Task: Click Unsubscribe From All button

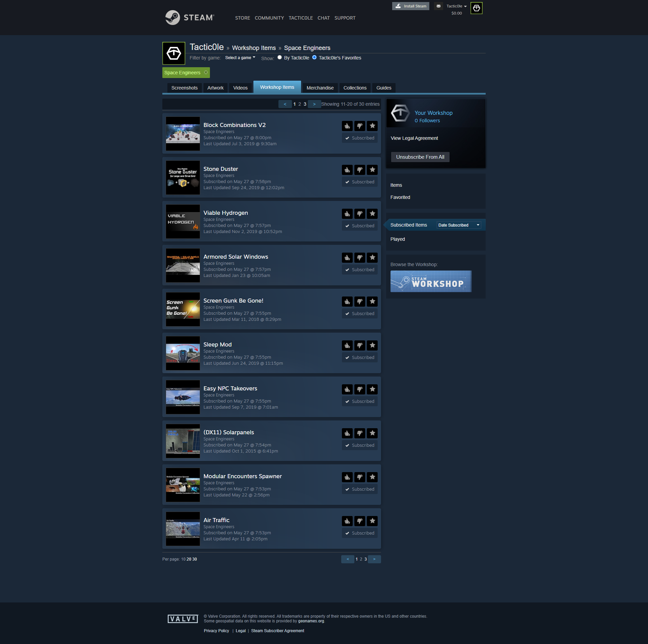Action: coord(420,157)
